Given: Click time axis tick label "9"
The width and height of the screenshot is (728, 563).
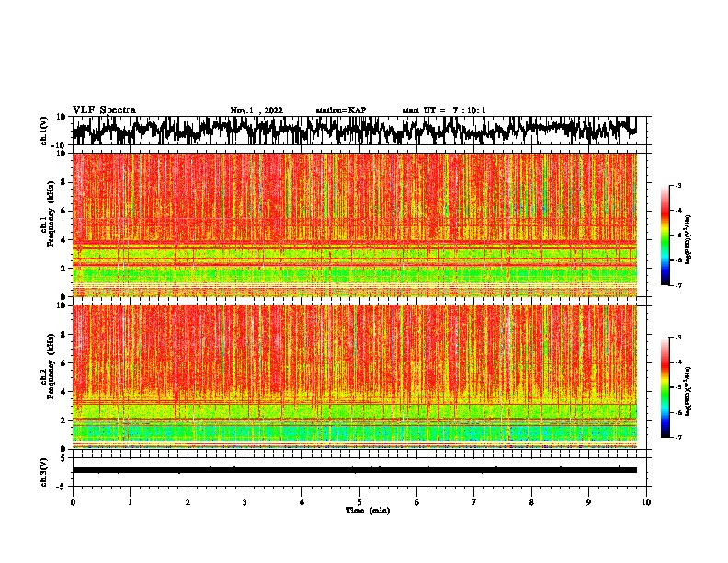Looking at the screenshot, I should pos(588,502).
